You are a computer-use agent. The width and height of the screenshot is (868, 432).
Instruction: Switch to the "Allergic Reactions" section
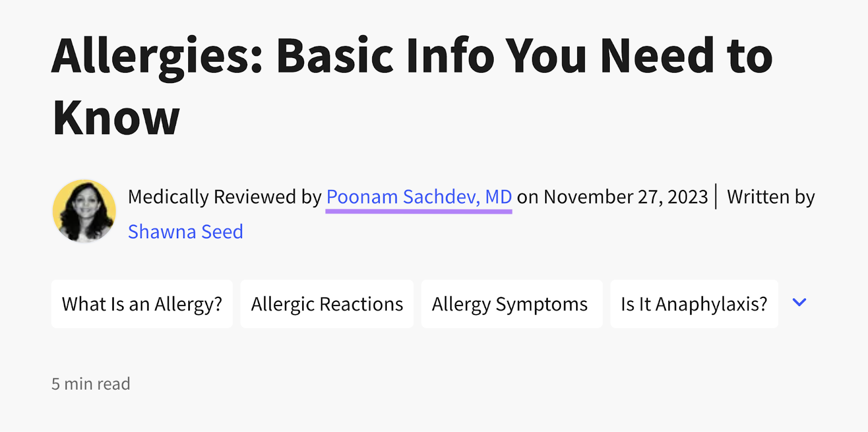click(326, 304)
